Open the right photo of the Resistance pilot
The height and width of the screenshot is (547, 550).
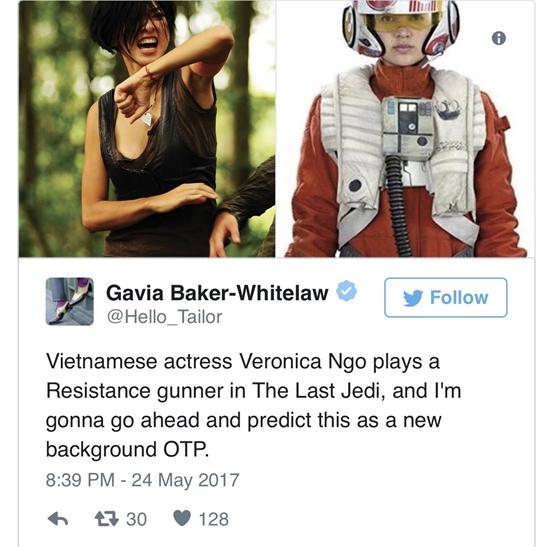(x=405, y=129)
